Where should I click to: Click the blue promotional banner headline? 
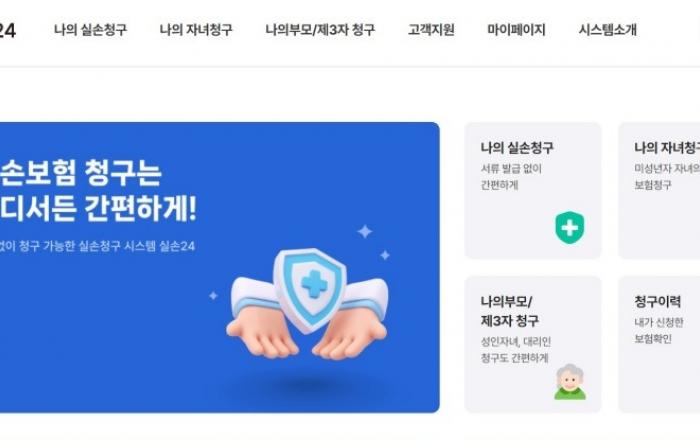tap(98, 191)
